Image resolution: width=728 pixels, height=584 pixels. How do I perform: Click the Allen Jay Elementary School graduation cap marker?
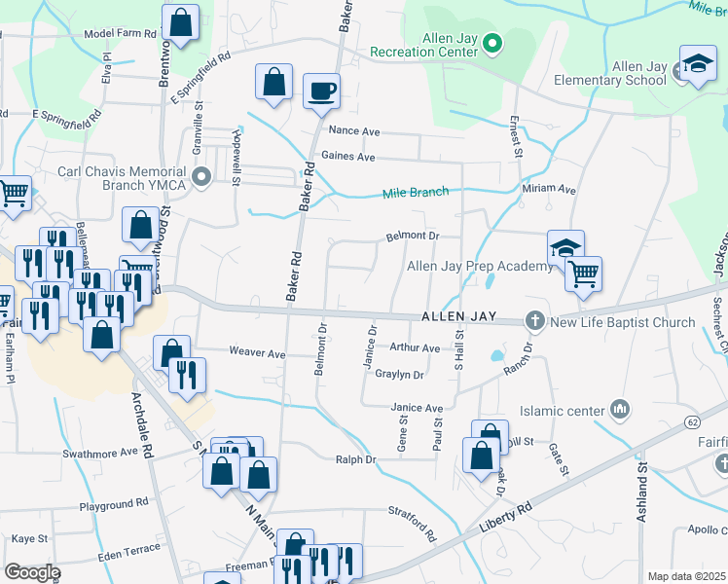(x=698, y=64)
